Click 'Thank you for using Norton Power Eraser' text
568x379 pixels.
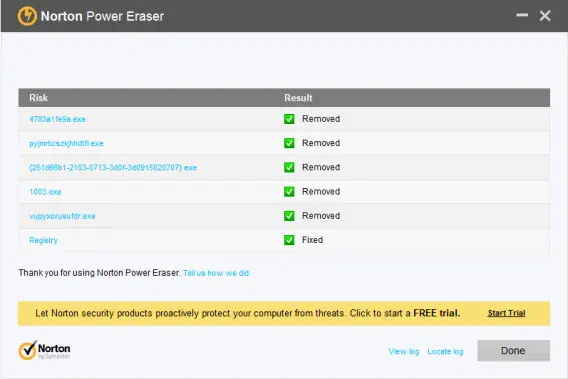pos(100,273)
